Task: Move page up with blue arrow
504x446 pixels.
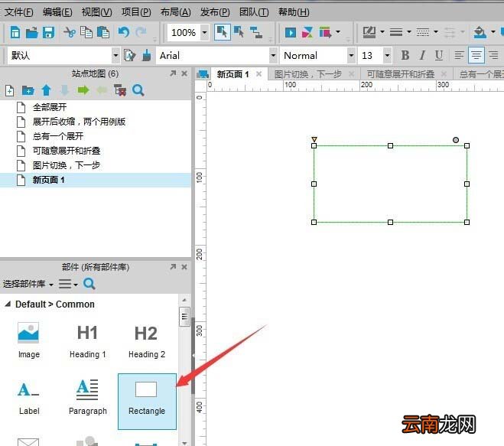Action: [47, 90]
